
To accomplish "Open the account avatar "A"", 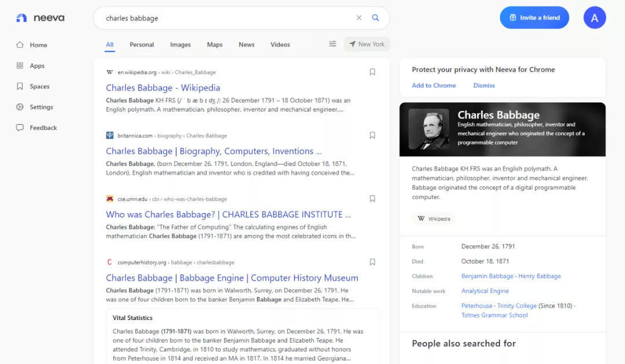I will coord(594,18).
